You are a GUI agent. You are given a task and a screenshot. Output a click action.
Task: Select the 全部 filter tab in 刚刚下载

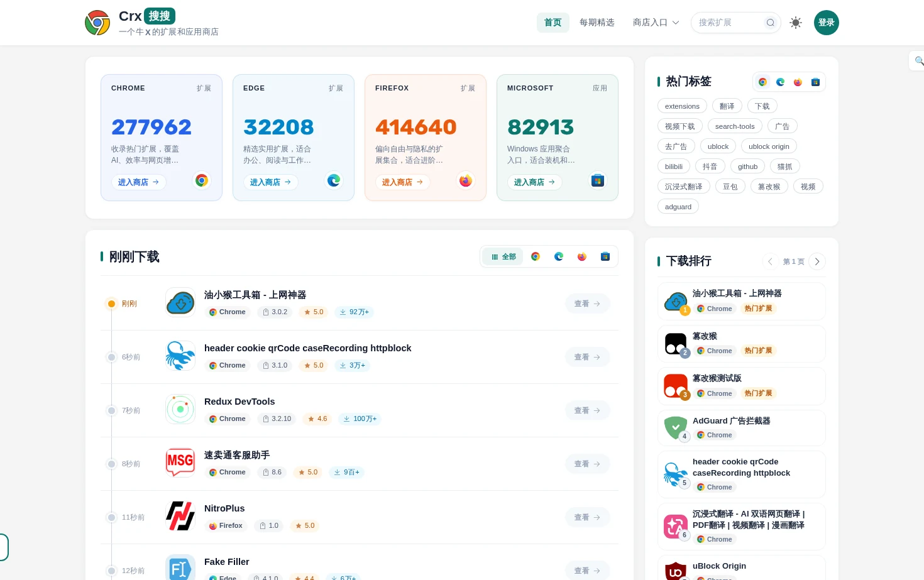pyautogui.click(x=503, y=256)
